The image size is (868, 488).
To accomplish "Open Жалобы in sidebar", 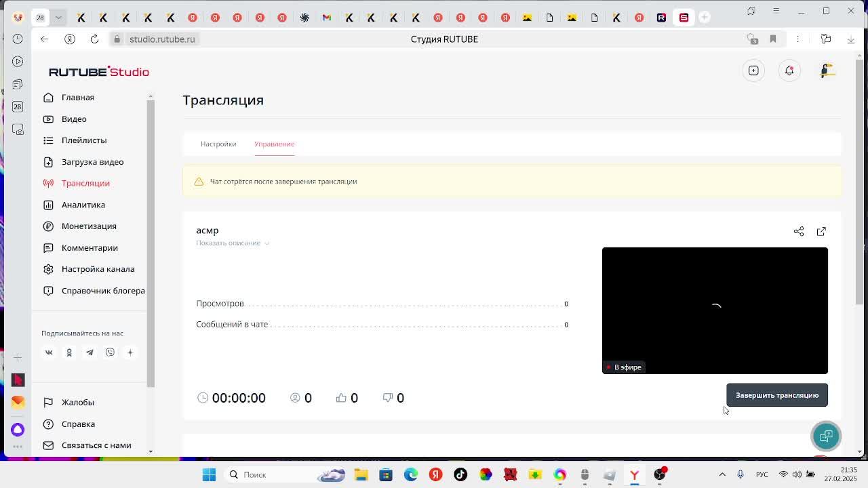I will [68, 403].
